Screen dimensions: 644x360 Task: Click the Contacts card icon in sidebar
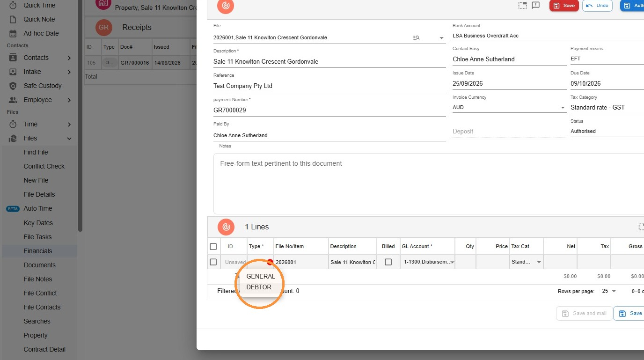[x=13, y=58]
